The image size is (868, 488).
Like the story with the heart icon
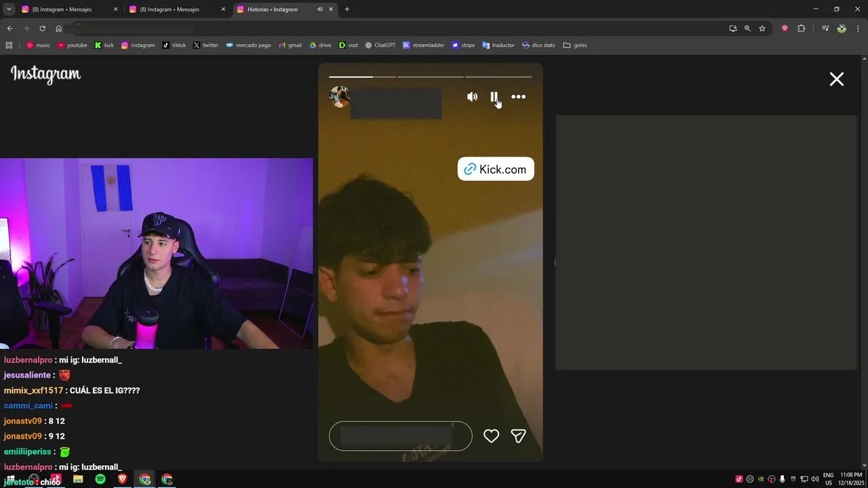pyautogui.click(x=491, y=436)
